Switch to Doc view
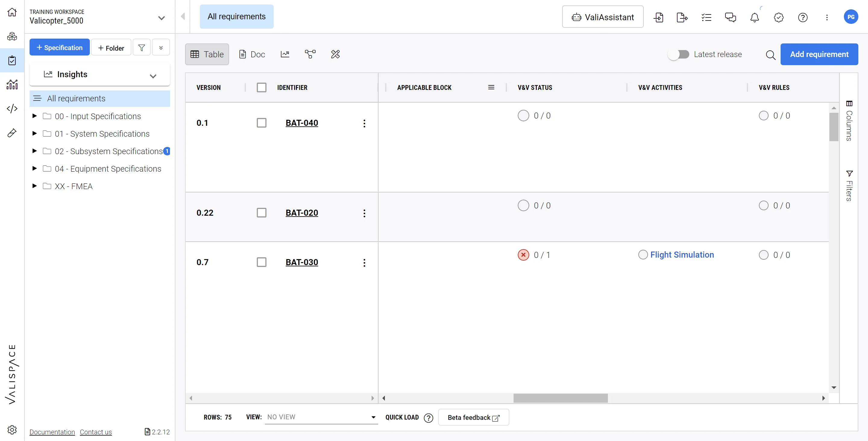 (x=252, y=54)
